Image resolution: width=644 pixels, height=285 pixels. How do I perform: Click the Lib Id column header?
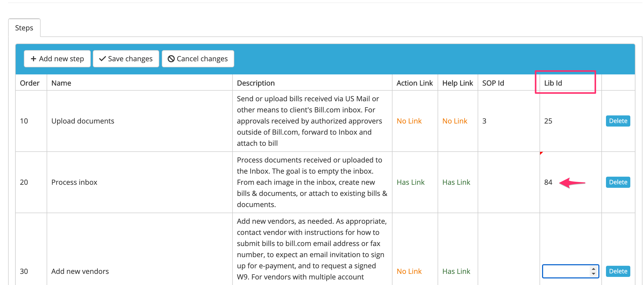pyautogui.click(x=553, y=83)
